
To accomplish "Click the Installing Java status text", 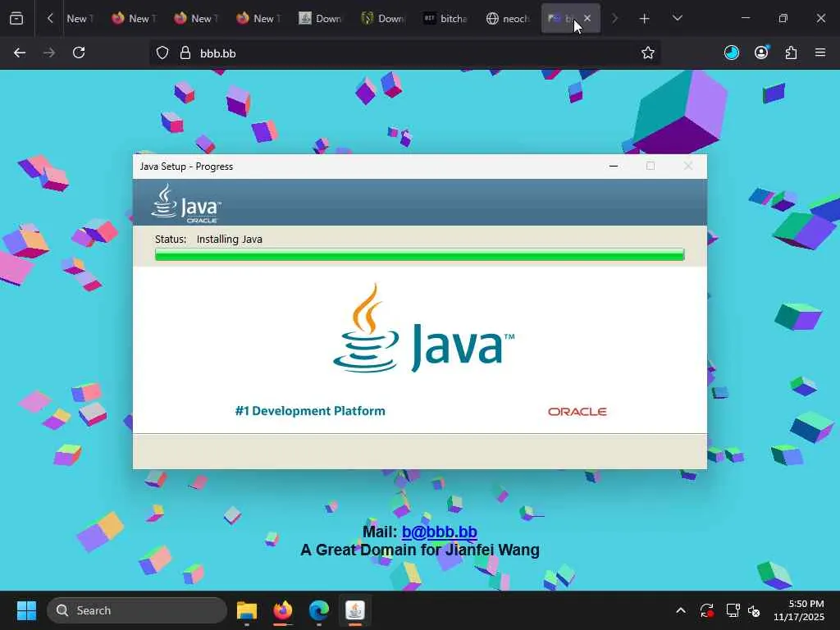I will click(230, 239).
